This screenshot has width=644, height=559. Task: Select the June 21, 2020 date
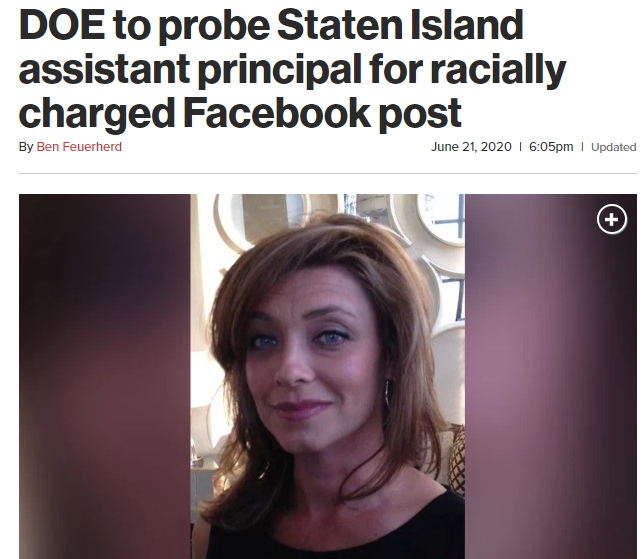[x=471, y=147]
